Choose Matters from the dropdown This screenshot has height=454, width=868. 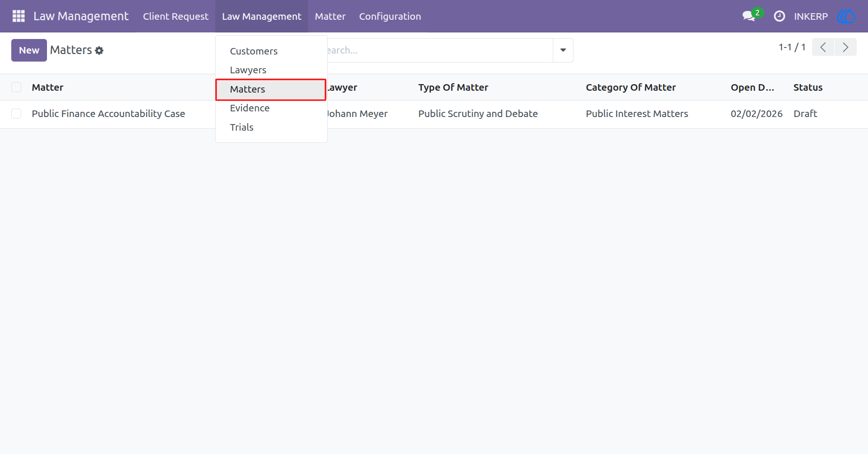(271, 89)
